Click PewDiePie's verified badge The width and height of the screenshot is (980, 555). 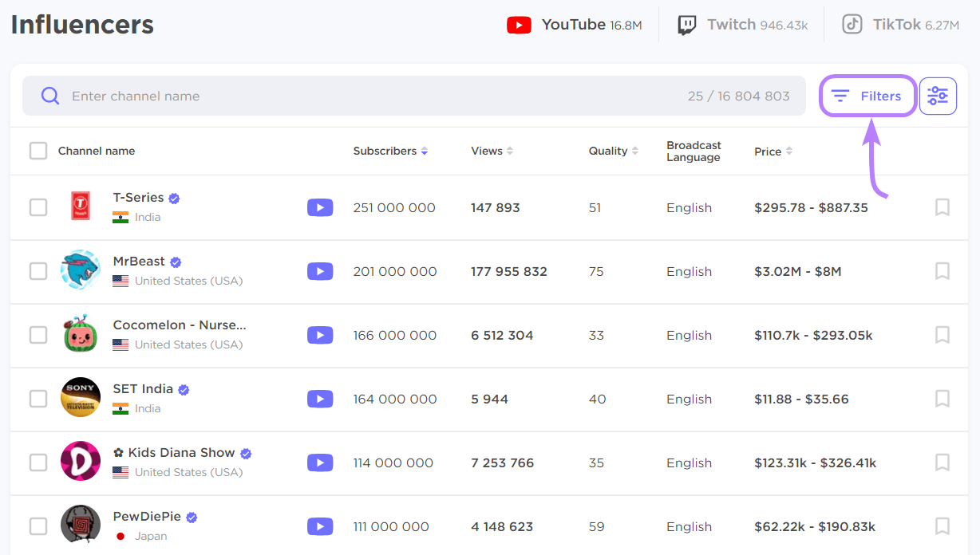192,516
